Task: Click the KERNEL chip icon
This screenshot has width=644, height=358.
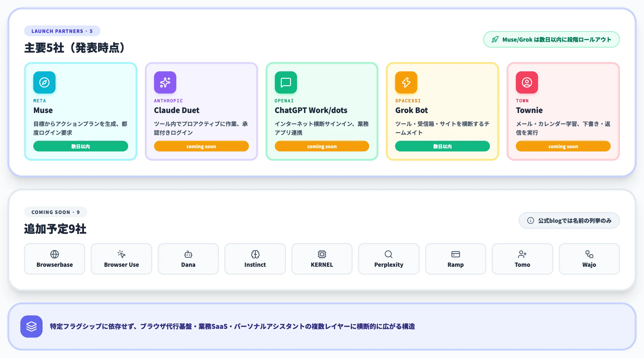Action: tap(322, 254)
